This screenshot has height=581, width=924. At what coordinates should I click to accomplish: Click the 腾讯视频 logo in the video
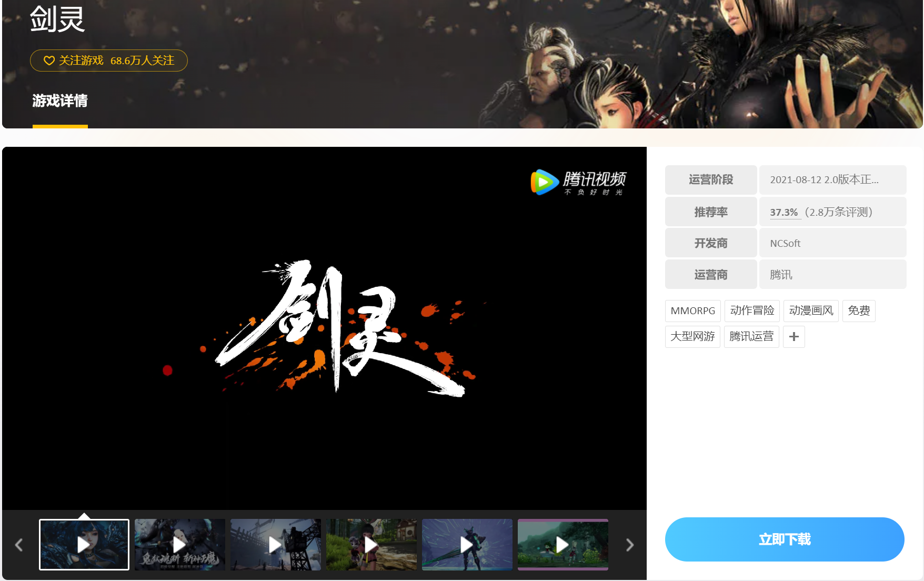(578, 183)
